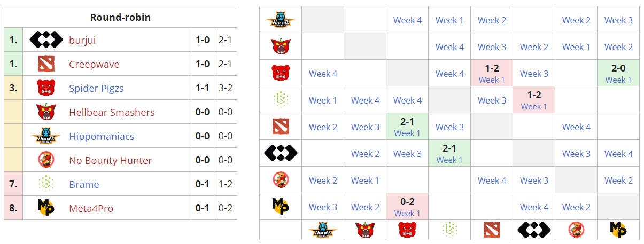The image size is (644, 244).
Task: Select the Hippomaniacs logo in the standings list
Action: coord(46,136)
